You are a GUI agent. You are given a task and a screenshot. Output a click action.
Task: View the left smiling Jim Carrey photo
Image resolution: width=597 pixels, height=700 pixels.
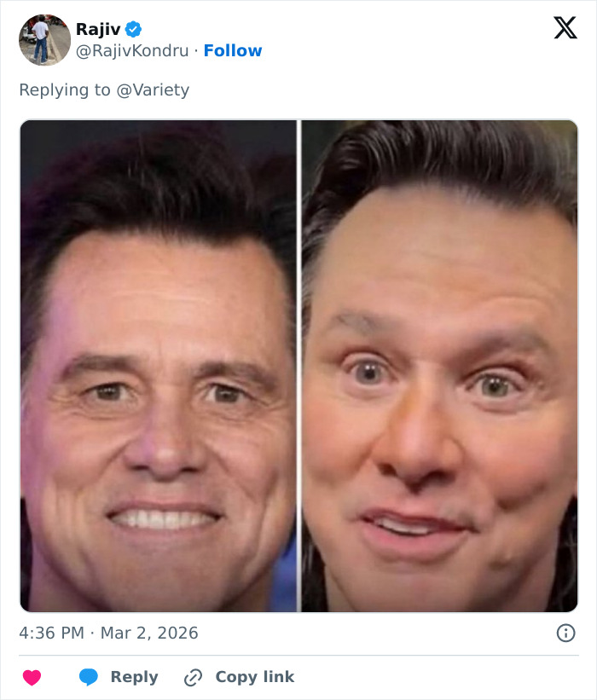click(158, 367)
